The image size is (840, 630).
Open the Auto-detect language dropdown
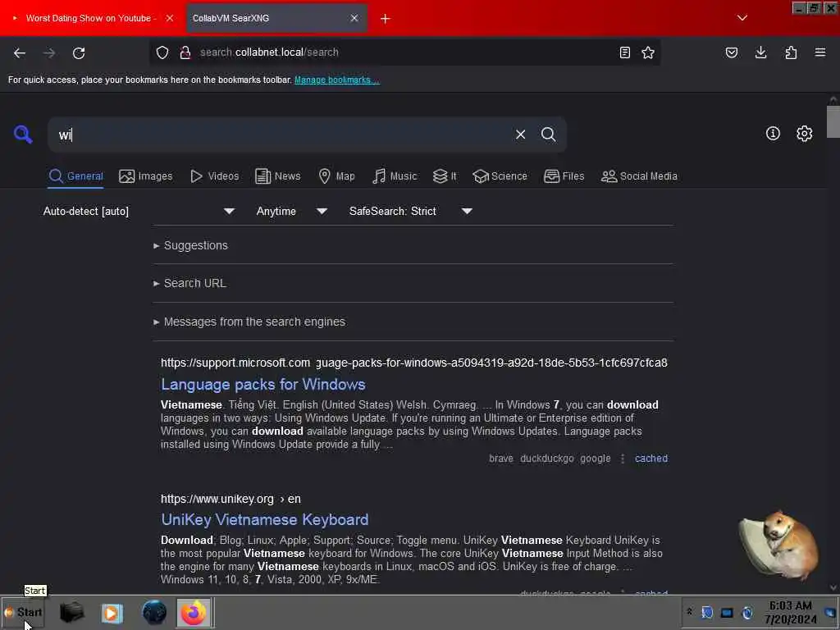click(x=139, y=212)
